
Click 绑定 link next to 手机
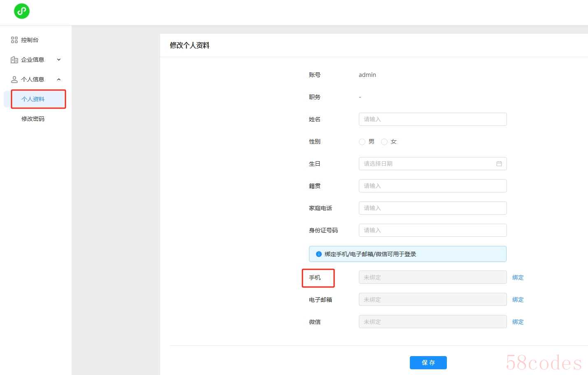[x=518, y=278]
